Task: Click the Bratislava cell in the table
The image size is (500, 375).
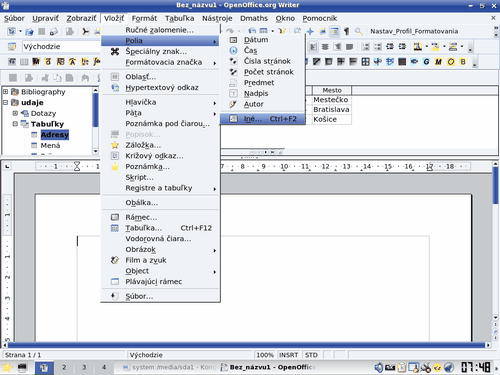Action: pyautogui.click(x=331, y=110)
